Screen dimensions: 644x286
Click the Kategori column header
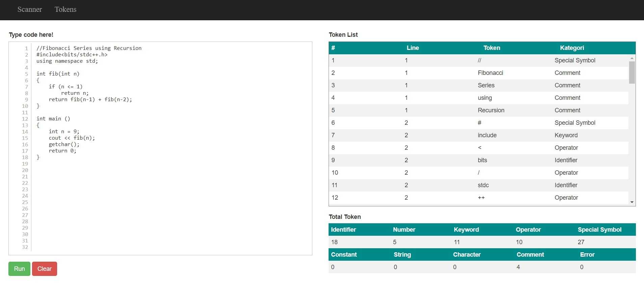[572, 48]
